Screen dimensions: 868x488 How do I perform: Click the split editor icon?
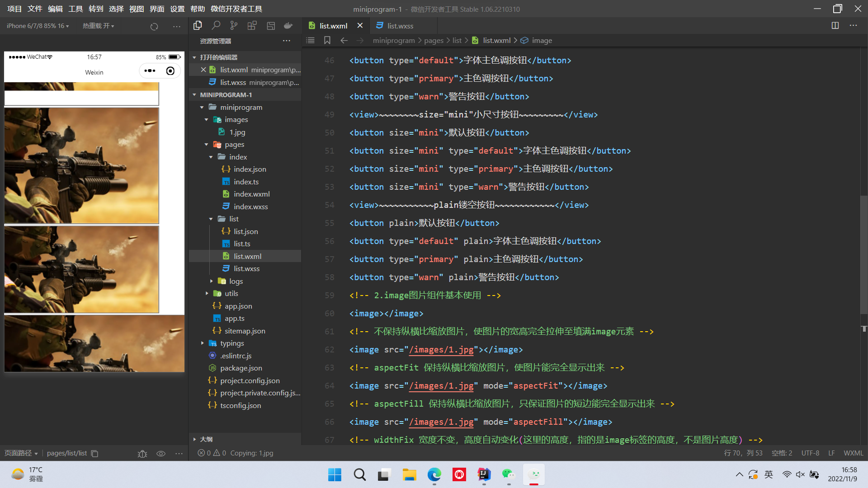pyautogui.click(x=835, y=26)
